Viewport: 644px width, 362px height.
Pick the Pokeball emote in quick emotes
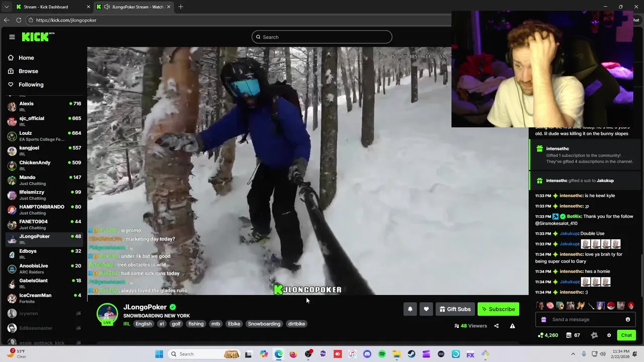click(611, 306)
